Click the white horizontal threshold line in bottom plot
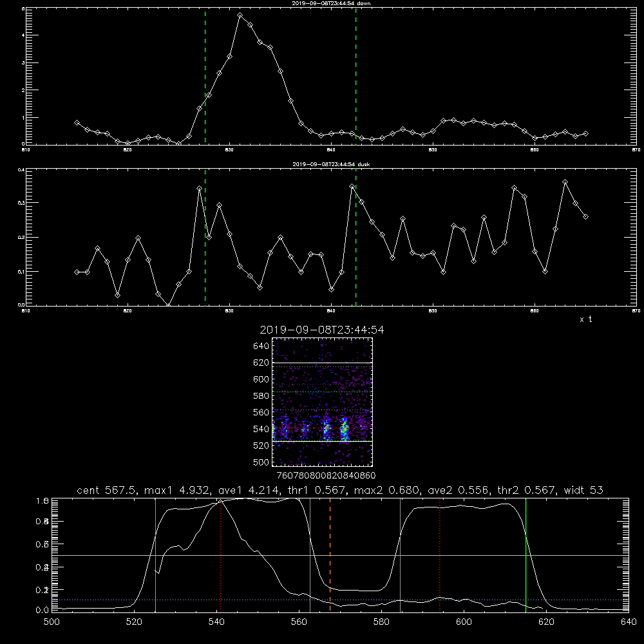 [x=340, y=555]
